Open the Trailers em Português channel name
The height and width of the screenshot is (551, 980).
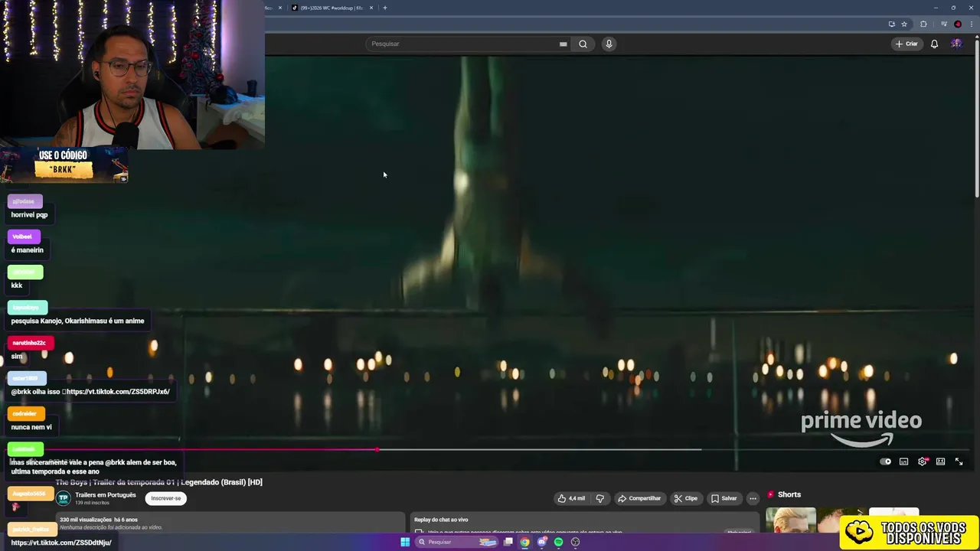click(x=106, y=494)
